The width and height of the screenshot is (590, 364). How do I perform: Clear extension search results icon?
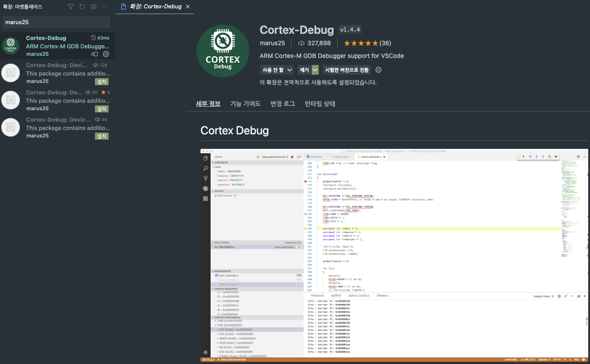pyautogui.click(x=94, y=7)
